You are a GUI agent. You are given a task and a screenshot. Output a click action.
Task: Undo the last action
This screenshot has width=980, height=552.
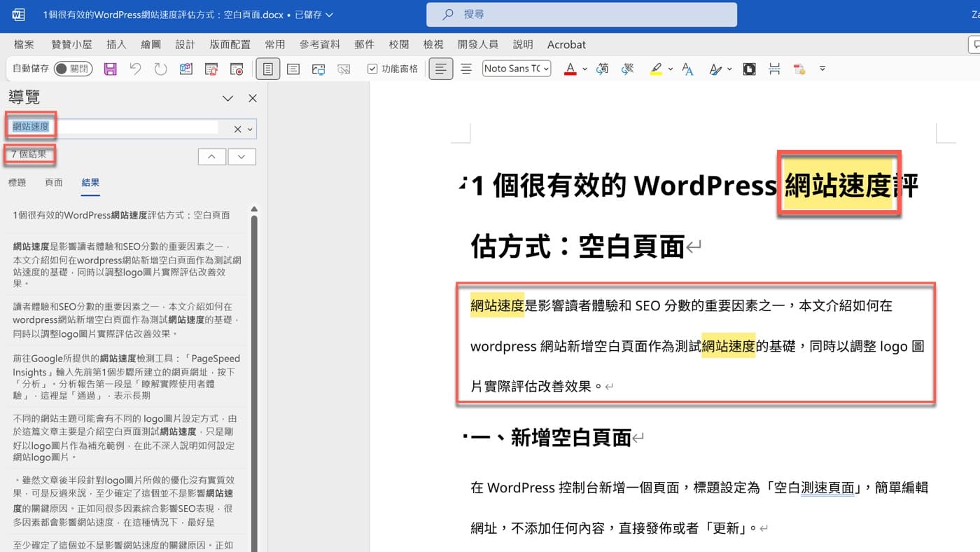click(135, 69)
